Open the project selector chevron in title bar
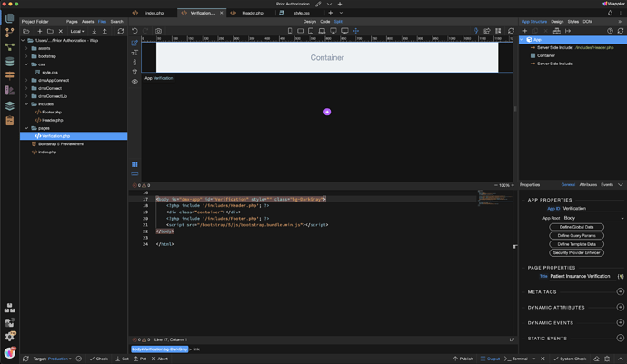The image size is (627, 364). [329, 4]
